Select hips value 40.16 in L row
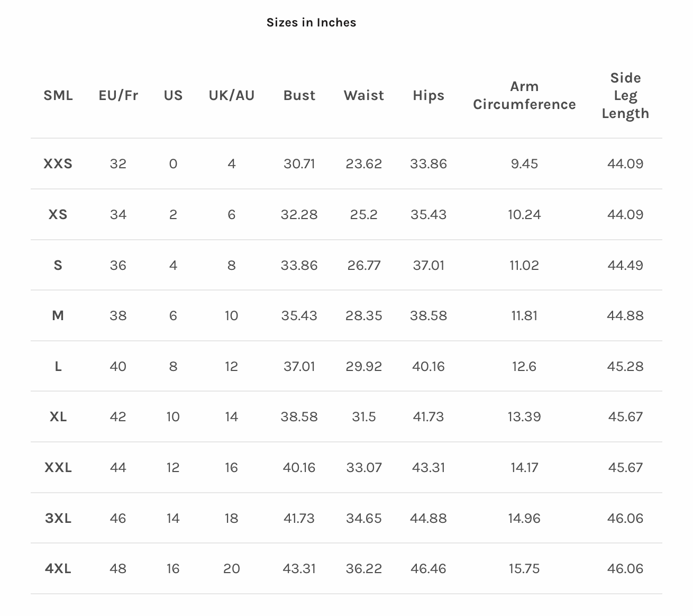Screen dimensions: 693x616 pos(428,366)
